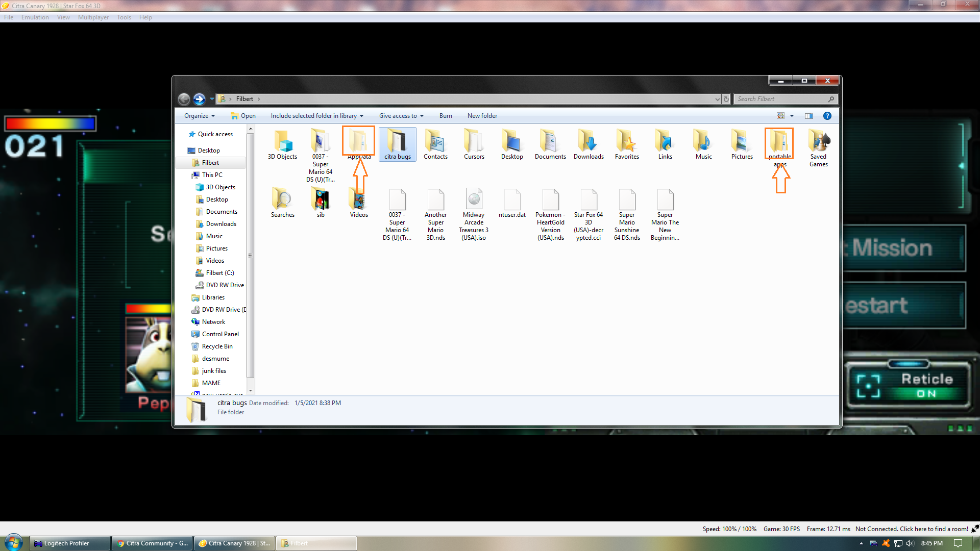Viewport: 980px width, 551px height.
Task: Select This PC in navigation pane
Action: [x=207, y=175]
